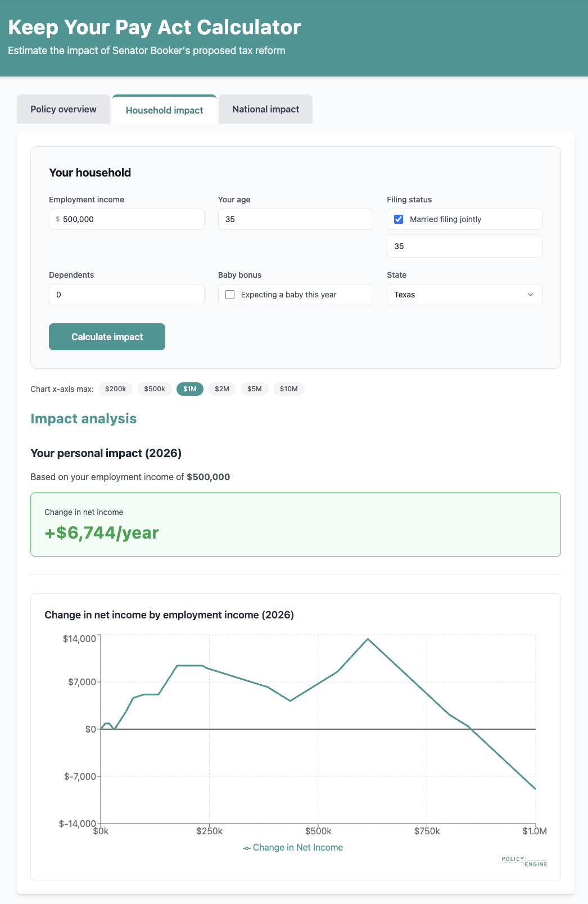Click the Dependents number field
The width and height of the screenshot is (588, 904).
click(x=126, y=295)
